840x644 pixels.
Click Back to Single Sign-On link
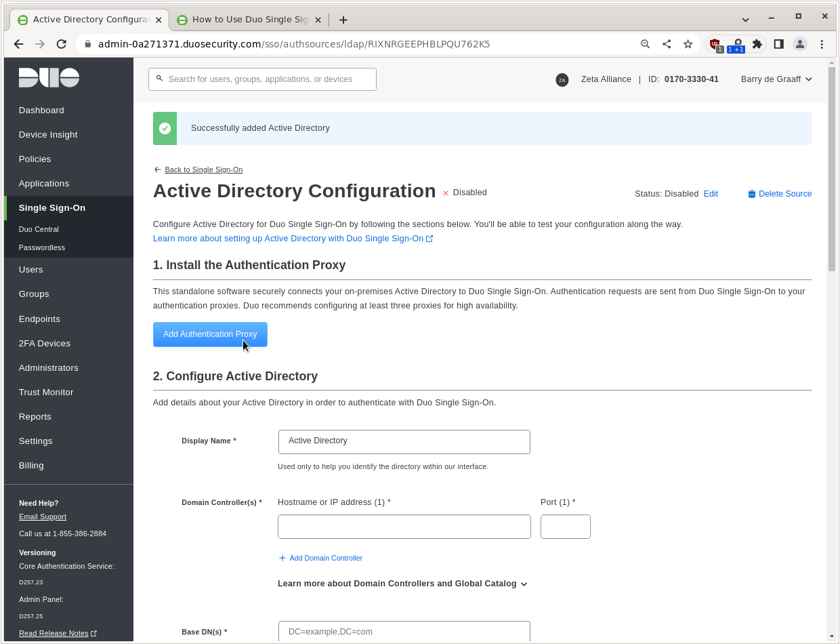203,169
